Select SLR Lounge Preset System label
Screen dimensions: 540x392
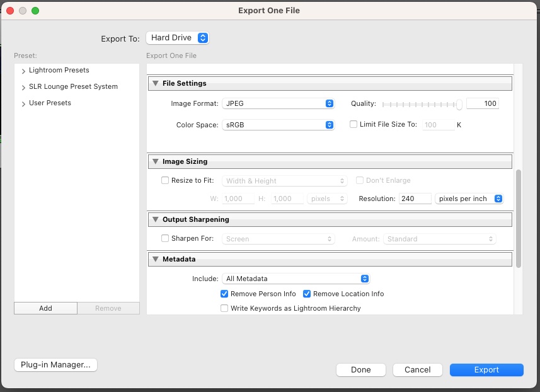pos(73,86)
